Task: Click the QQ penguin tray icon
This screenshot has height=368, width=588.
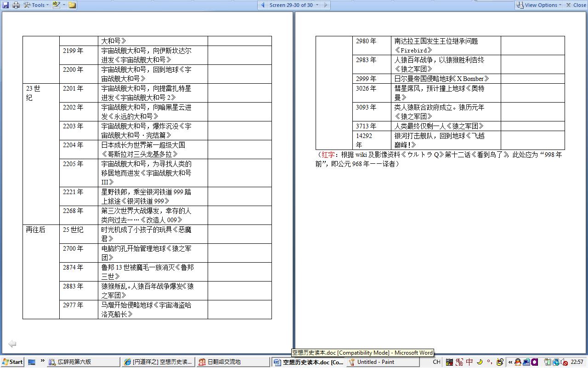Action: pos(518,362)
